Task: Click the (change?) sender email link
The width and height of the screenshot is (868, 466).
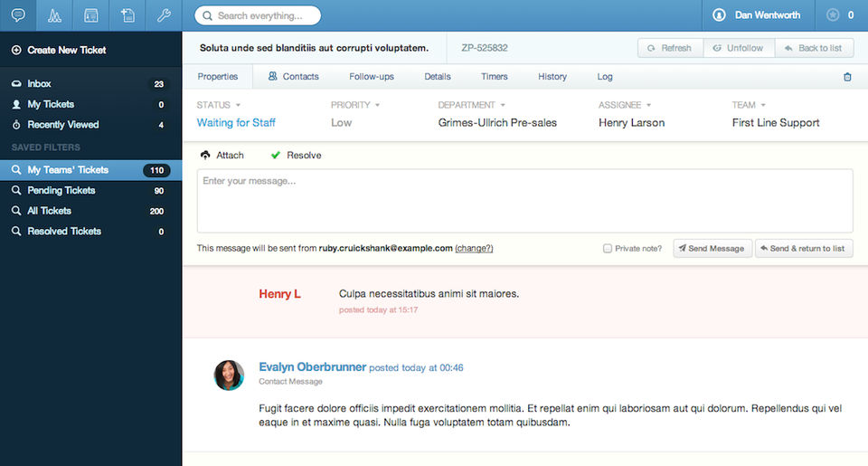Action: [x=474, y=248]
